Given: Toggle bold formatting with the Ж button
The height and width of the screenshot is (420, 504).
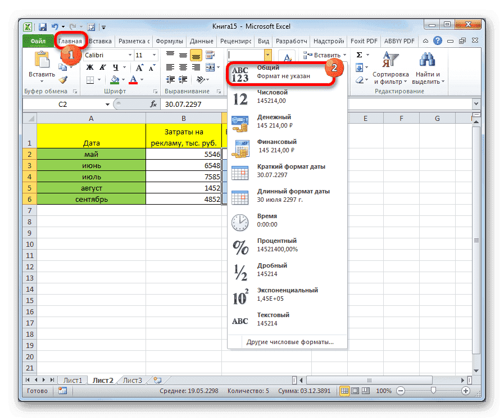Looking at the screenshot, I should (x=89, y=67).
